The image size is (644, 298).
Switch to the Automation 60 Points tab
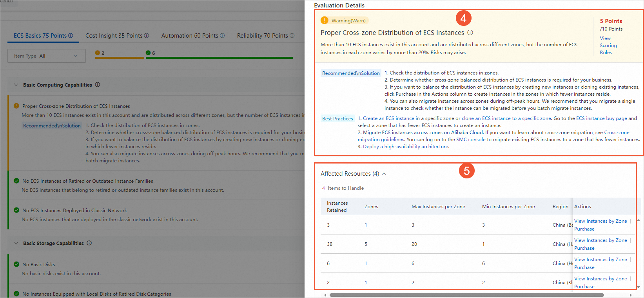193,35
